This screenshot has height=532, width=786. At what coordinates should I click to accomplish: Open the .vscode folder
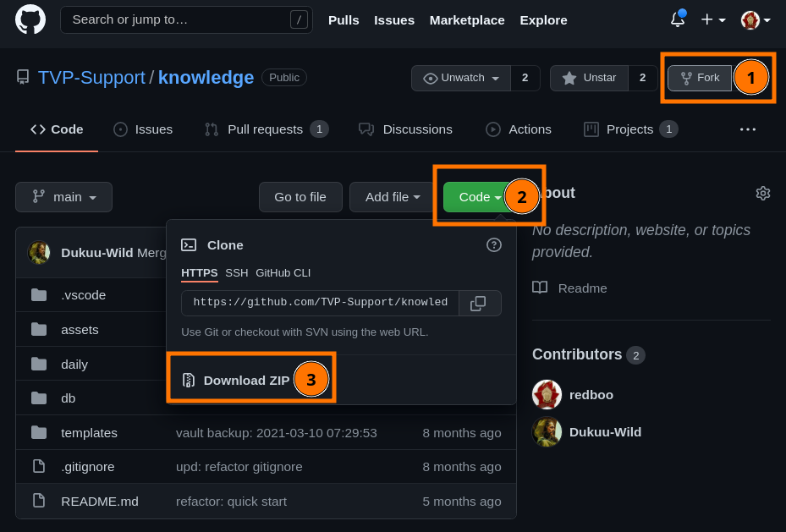point(83,295)
